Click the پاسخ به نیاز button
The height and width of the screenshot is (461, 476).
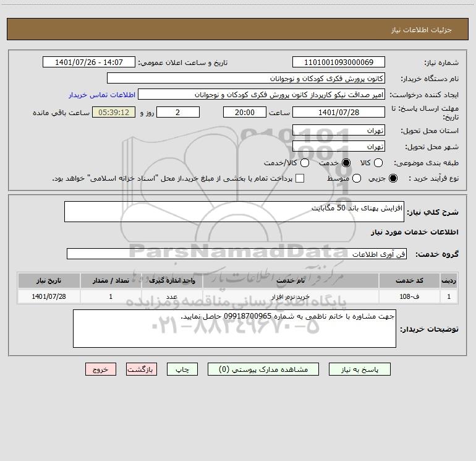click(360, 369)
